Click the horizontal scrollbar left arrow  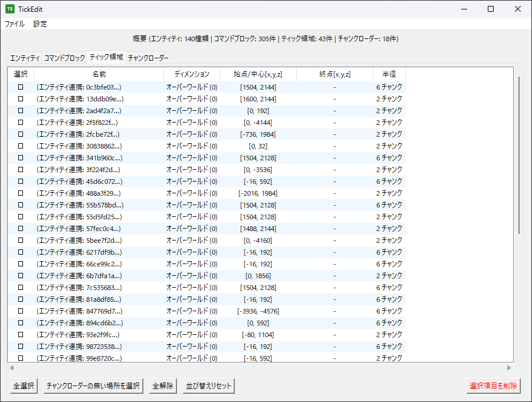click(x=12, y=368)
